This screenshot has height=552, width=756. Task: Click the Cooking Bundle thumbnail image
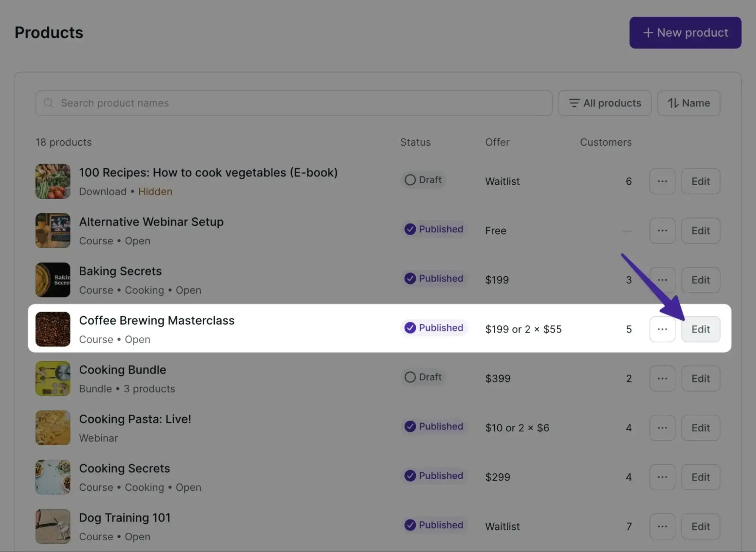53,378
